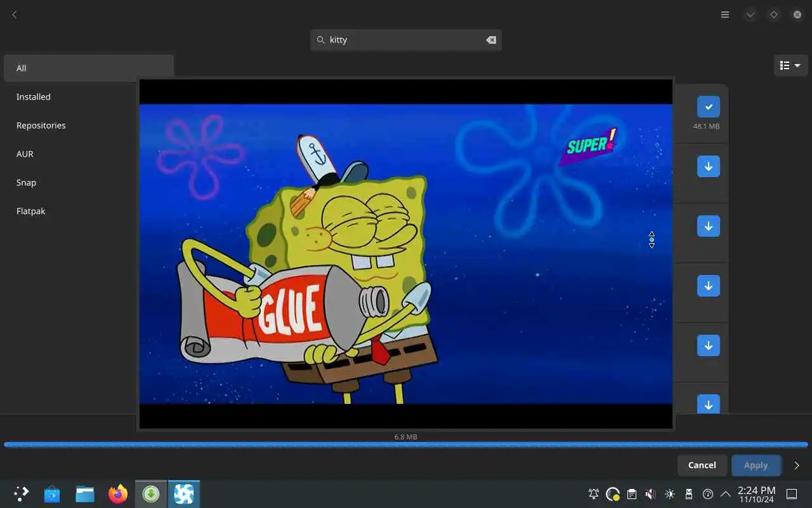The image size is (812, 508).
Task: Click the Apply button
Action: click(756, 465)
